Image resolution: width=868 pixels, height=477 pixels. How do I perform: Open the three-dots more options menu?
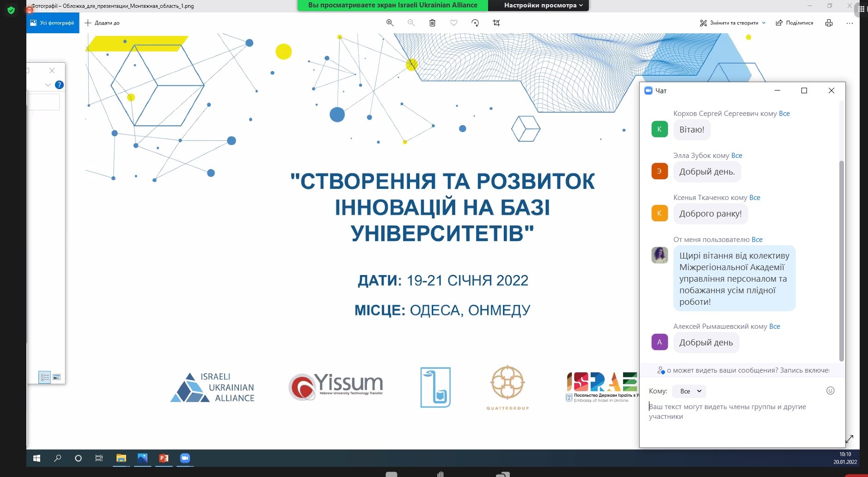click(850, 23)
